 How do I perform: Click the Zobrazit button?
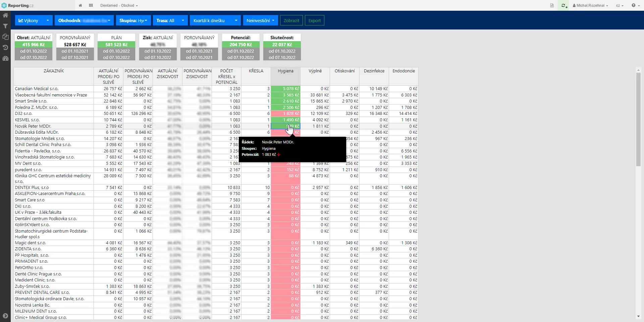pos(291,20)
